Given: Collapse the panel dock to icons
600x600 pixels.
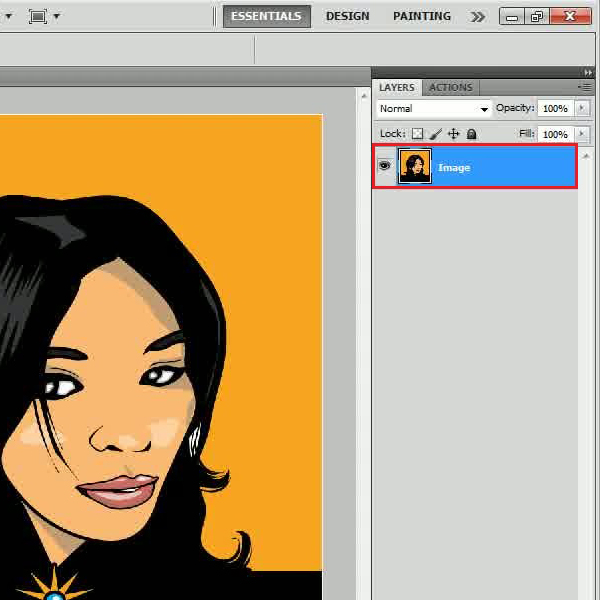Looking at the screenshot, I should click(x=588, y=72).
